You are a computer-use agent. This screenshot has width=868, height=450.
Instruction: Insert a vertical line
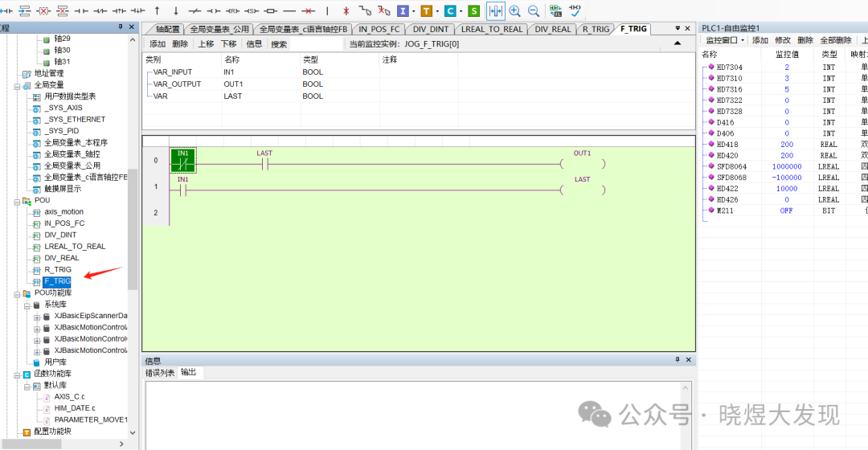click(x=327, y=10)
